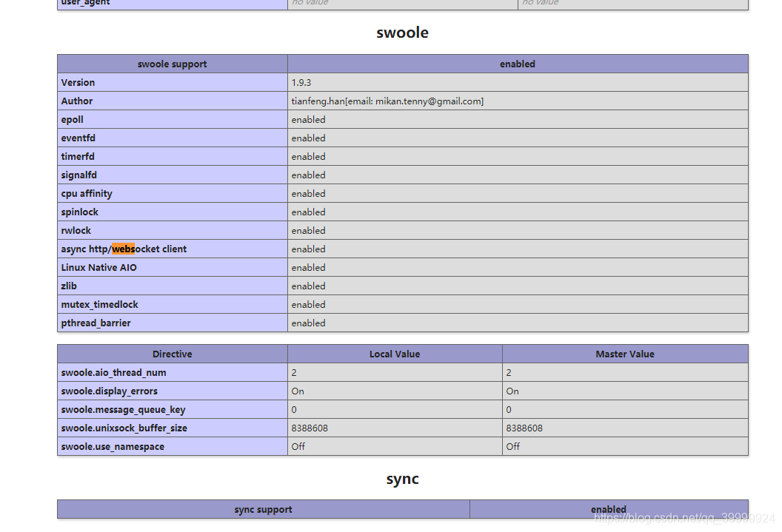Click the swoole.use_namespace directive
Viewport: 782px width, 532px height.
click(113, 446)
